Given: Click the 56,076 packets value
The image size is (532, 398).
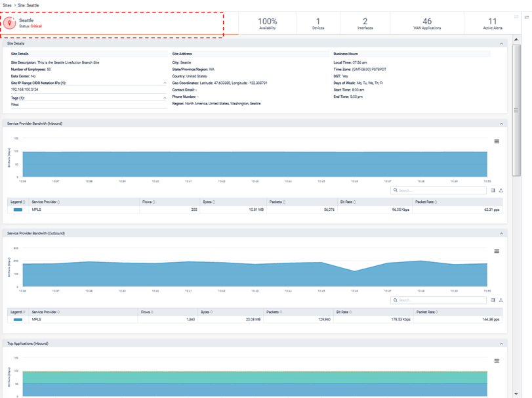Looking at the screenshot, I should (x=329, y=210).
